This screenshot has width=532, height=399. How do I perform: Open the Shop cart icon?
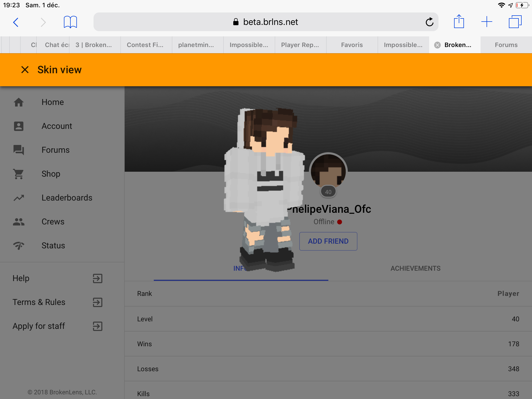[x=19, y=174]
